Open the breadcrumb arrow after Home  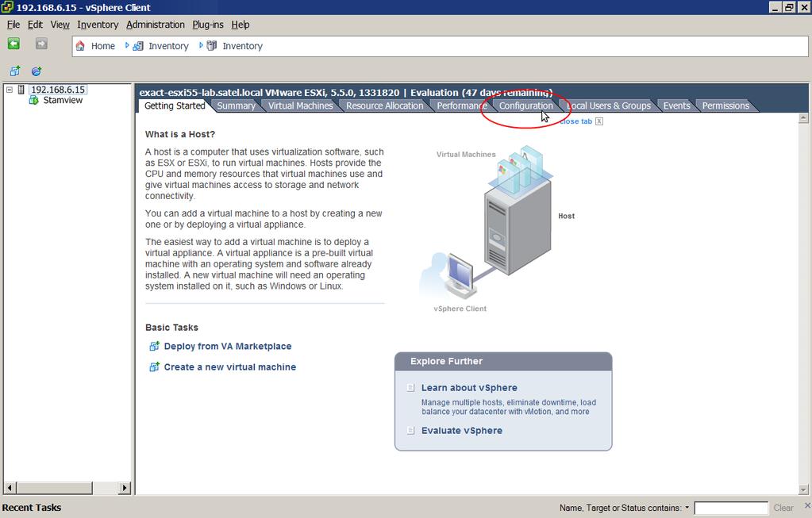(127, 45)
